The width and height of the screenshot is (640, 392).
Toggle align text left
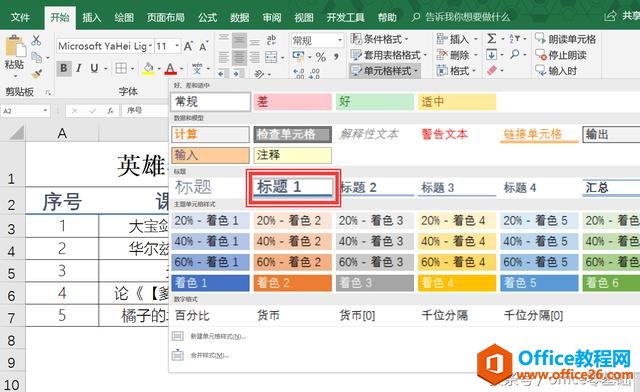click(224, 57)
